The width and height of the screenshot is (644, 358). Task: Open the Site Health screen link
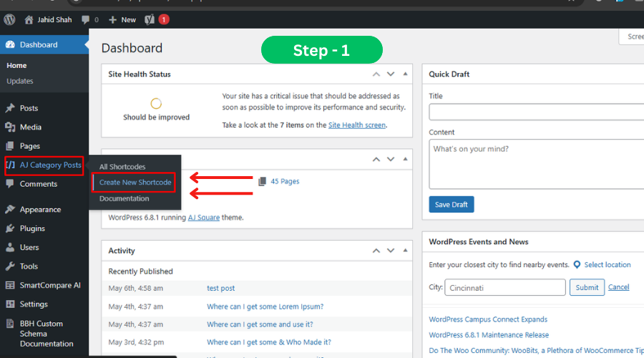point(356,125)
